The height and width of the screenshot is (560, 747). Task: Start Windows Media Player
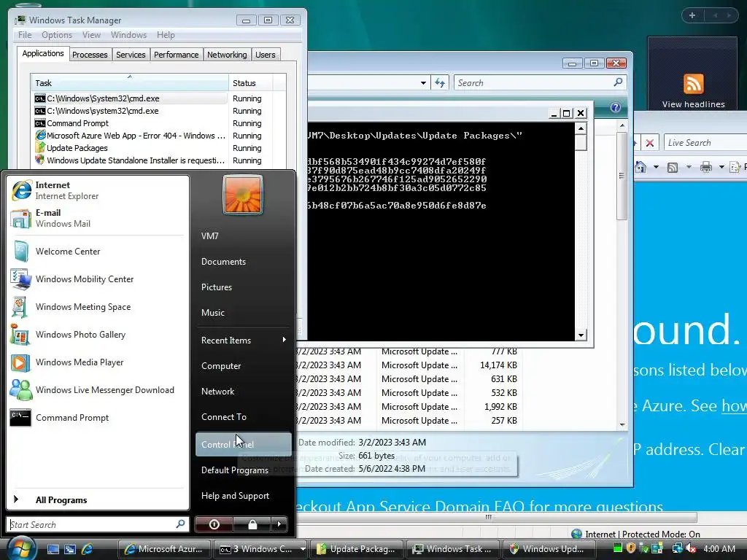pos(98,362)
